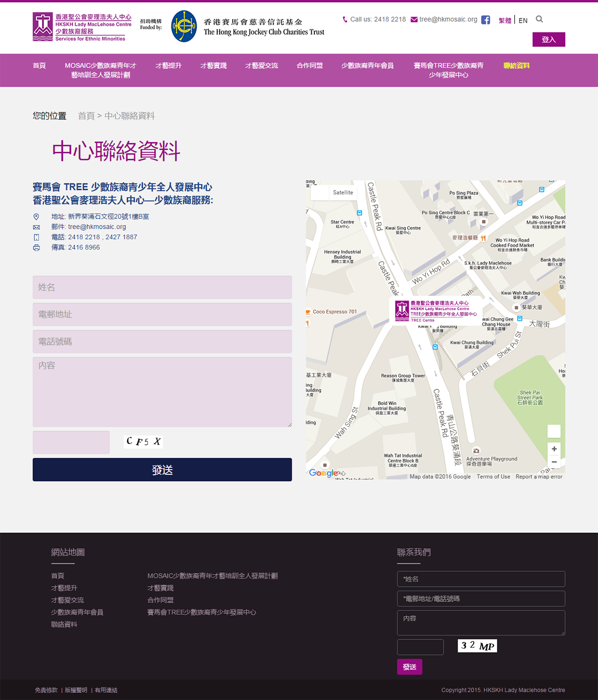
Task: Click the footer captcha image 32MP
Action: (477, 646)
